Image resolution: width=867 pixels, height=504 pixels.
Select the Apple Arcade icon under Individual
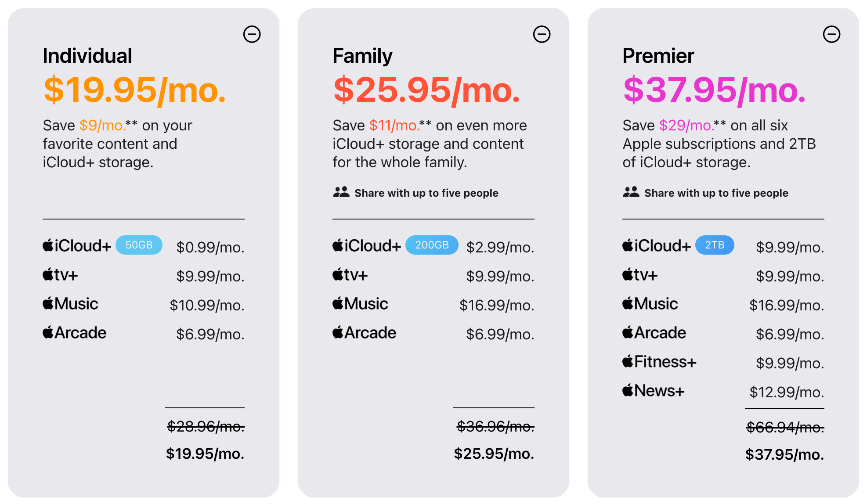click(x=48, y=332)
